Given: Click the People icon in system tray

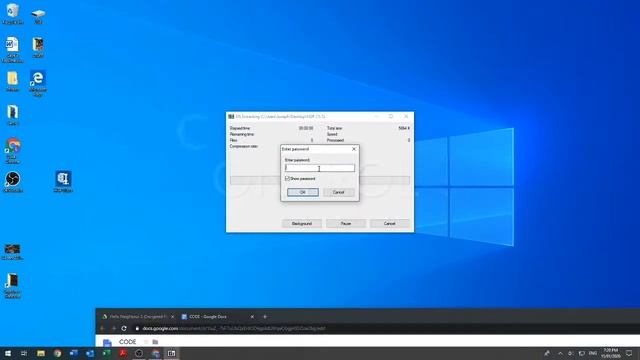Looking at the screenshot, I should pos(547,353).
